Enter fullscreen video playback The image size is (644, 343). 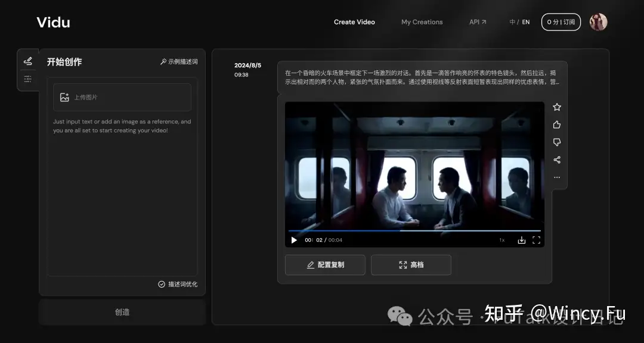pyautogui.click(x=535, y=239)
